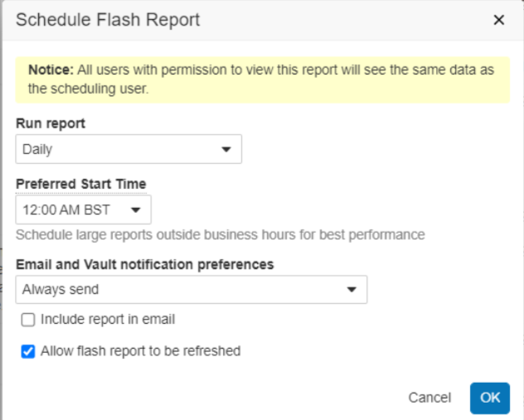This screenshot has width=524, height=420.
Task: Expand the Always send notification dropdown
Action: pos(191,290)
